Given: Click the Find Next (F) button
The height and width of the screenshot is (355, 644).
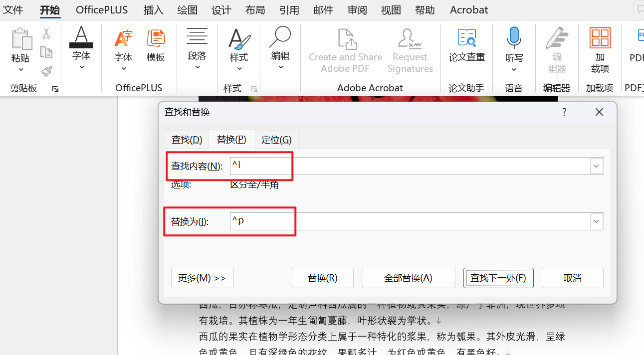Looking at the screenshot, I should [498, 278].
